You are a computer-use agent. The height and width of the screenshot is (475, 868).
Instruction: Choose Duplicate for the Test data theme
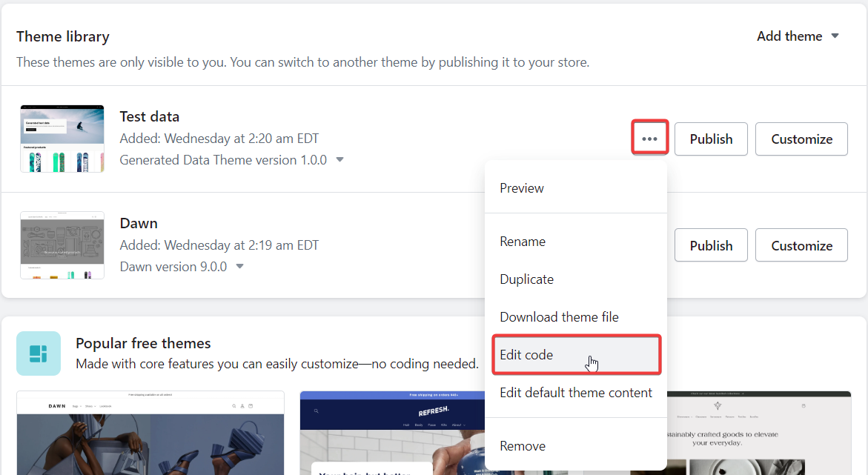point(526,279)
